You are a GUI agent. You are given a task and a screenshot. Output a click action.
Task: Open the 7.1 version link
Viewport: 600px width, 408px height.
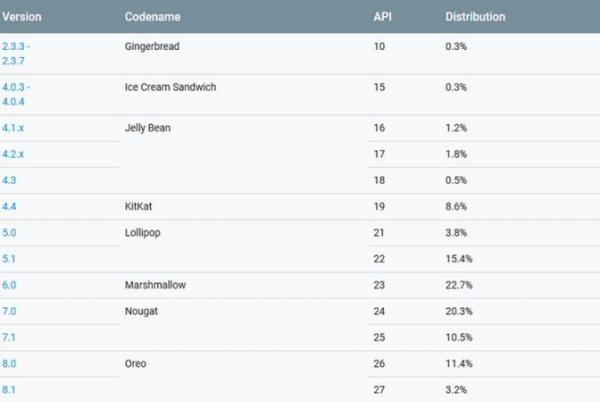[9, 337]
